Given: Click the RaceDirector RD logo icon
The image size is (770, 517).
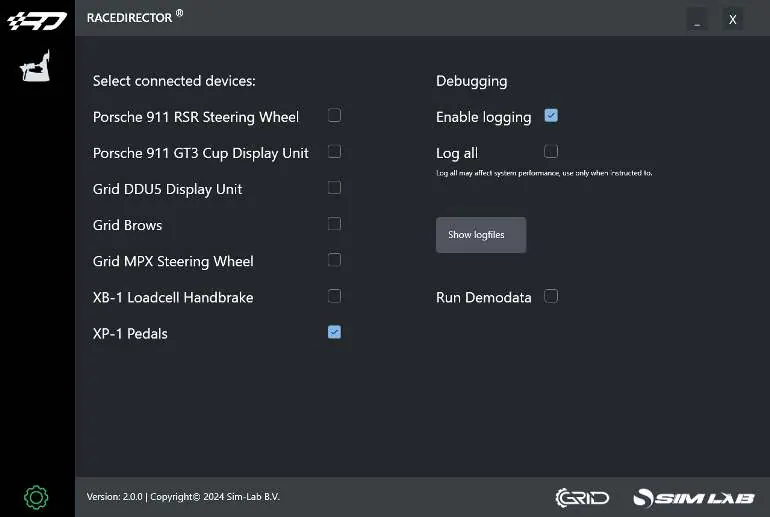Looking at the screenshot, I should (37, 21).
